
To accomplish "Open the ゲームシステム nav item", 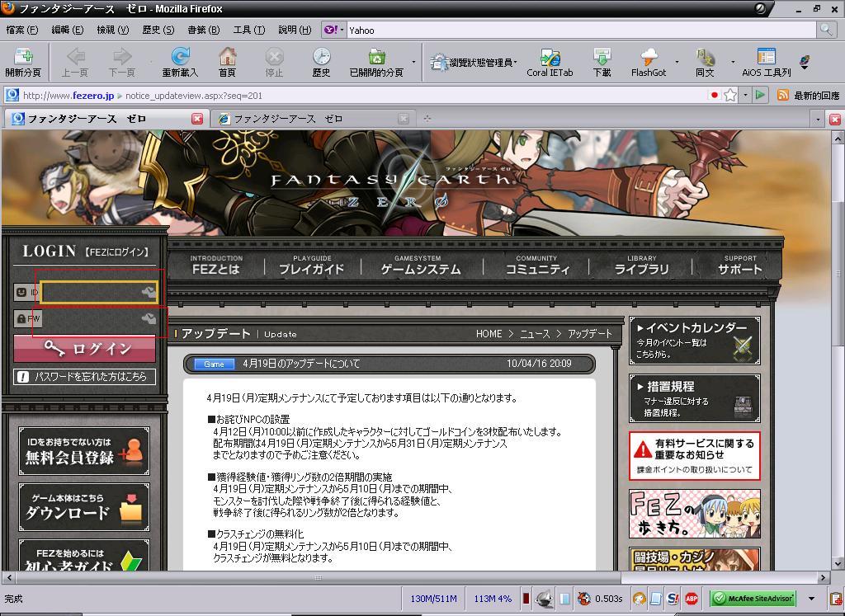I will 420,265.
